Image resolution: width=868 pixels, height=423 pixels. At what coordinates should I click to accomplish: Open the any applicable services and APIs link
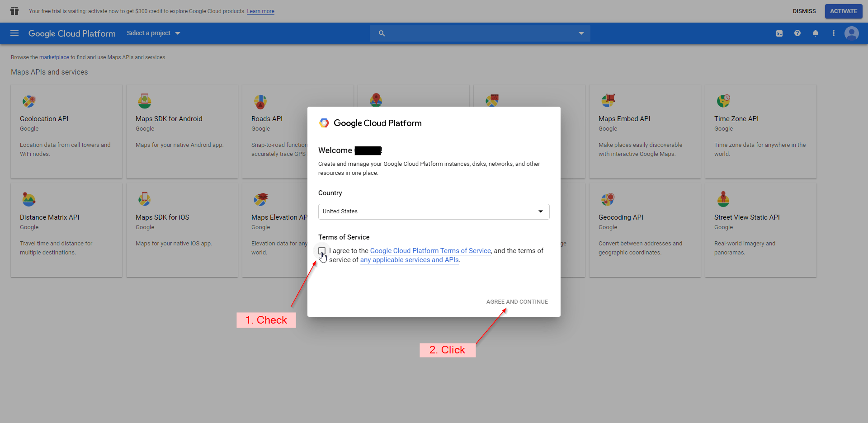[410, 260]
